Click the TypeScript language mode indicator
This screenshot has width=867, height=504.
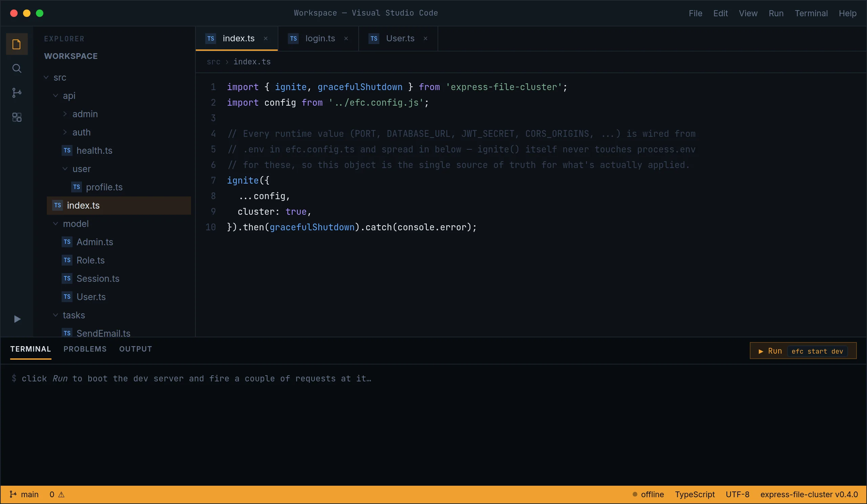pyautogui.click(x=695, y=495)
